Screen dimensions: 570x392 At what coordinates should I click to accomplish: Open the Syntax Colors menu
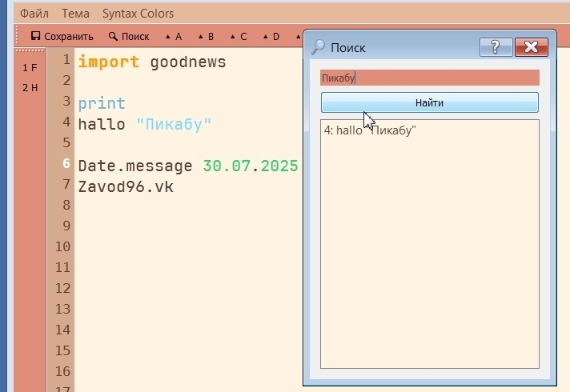coord(138,14)
